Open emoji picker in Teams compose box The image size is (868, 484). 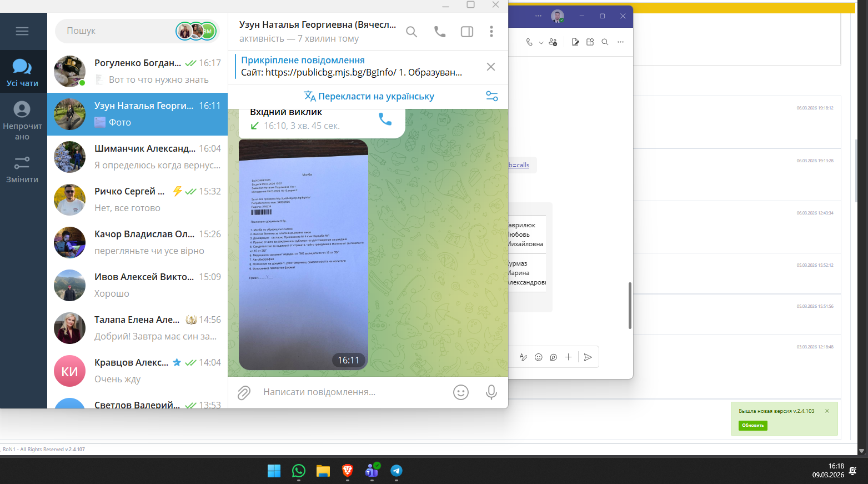coord(538,357)
